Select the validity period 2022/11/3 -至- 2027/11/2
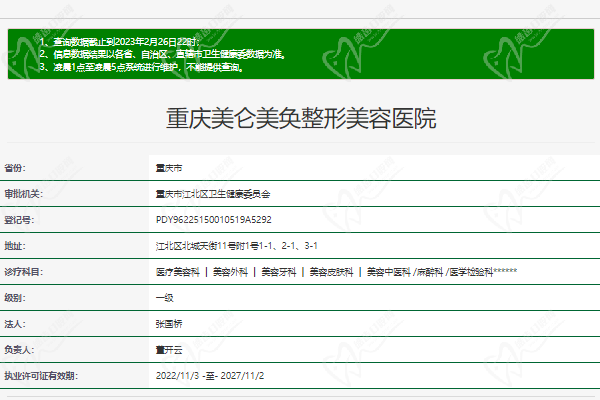The image size is (600, 400). (x=210, y=376)
